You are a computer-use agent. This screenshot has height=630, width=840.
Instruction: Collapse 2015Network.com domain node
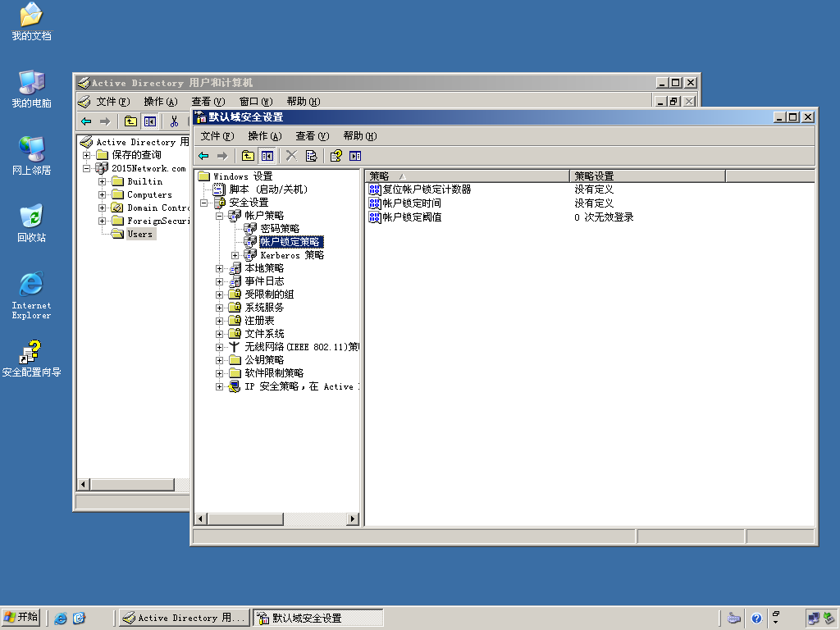click(x=86, y=168)
